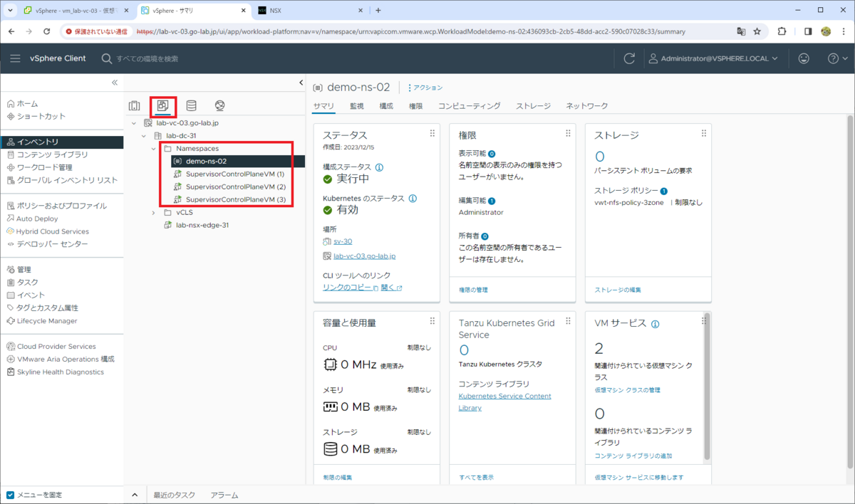Open the help question mark menu
The image size is (855, 504).
(837, 58)
